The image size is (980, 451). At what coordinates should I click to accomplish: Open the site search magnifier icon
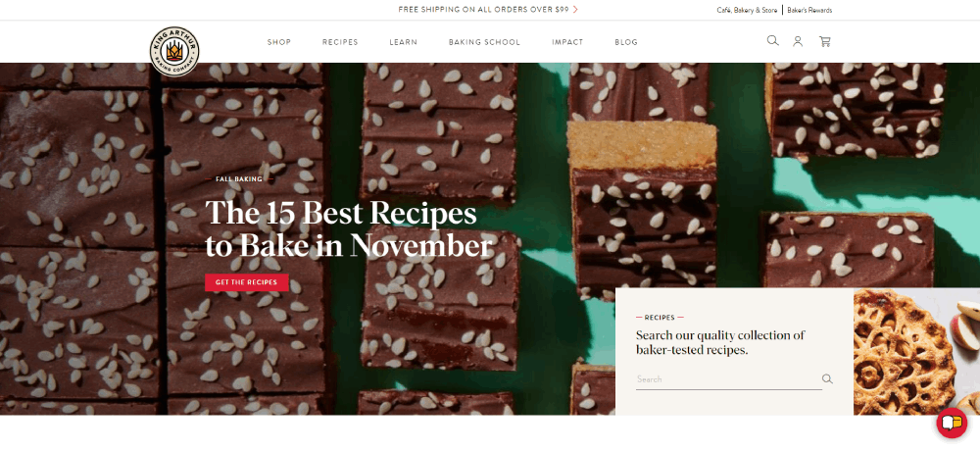click(x=772, y=40)
